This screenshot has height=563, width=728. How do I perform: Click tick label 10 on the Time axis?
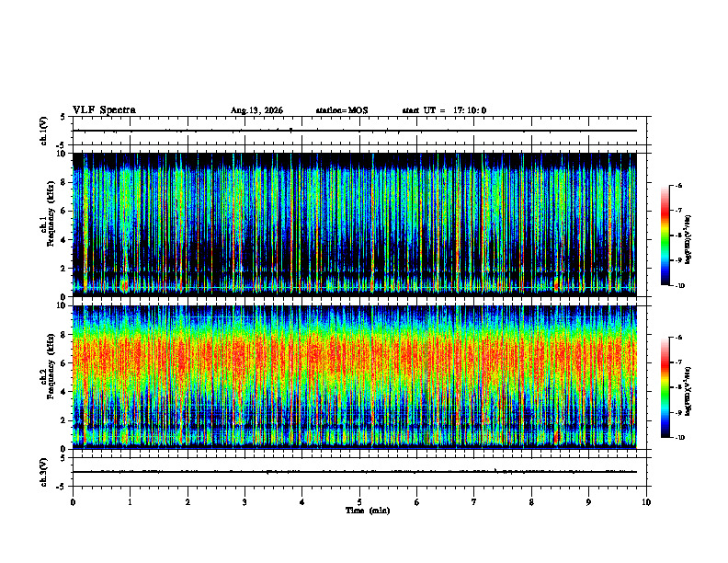pos(646,502)
